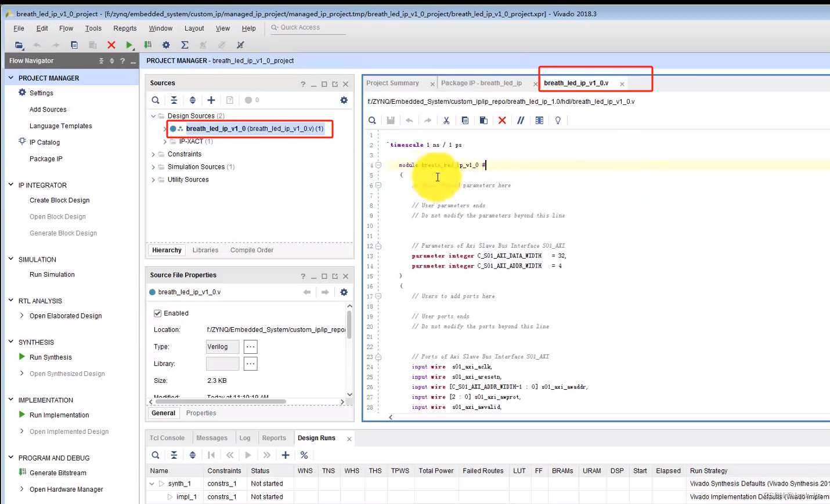Image resolution: width=830 pixels, height=504 pixels.
Task: Click Add Sources in Flow Navigator
Action: (x=48, y=110)
